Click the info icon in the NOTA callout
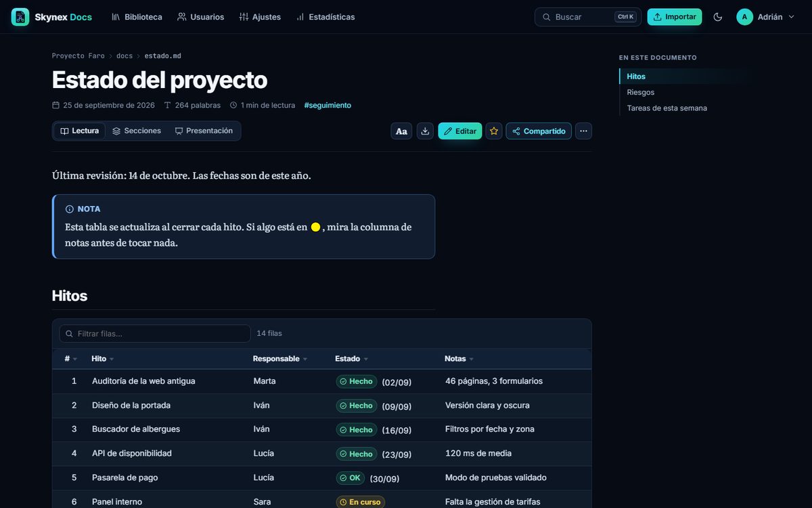The width and height of the screenshot is (812, 508). click(x=69, y=209)
